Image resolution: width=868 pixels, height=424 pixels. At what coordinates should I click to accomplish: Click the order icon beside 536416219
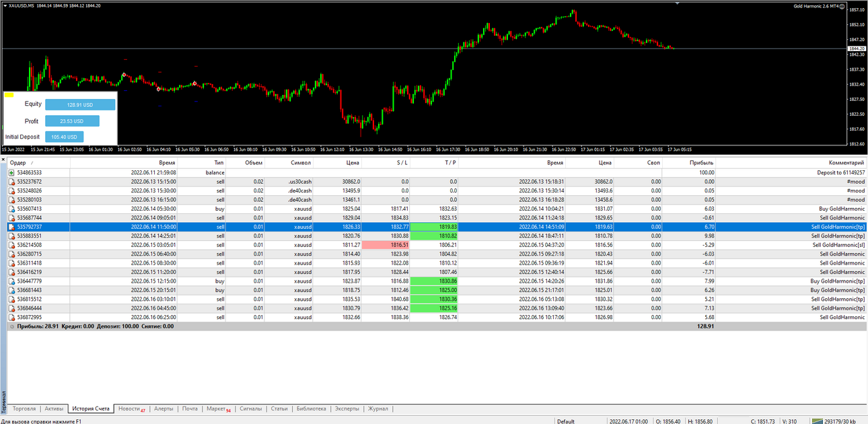coord(11,272)
